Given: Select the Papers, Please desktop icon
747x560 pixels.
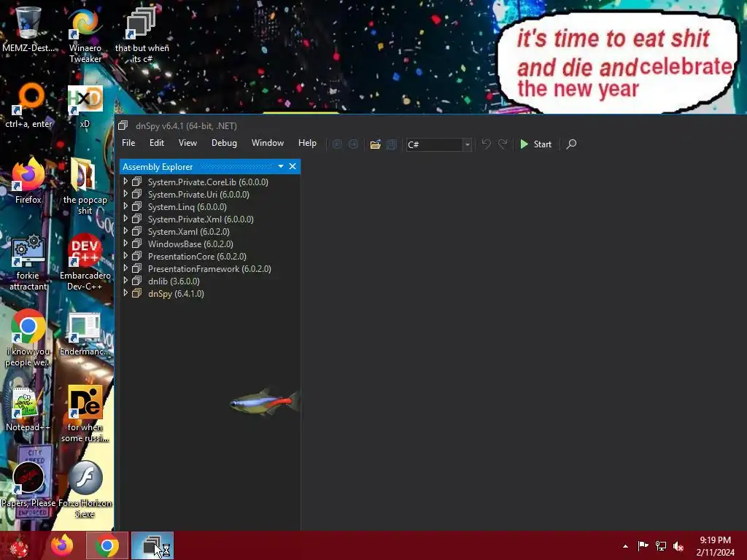Looking at the screenshot, I should click(x=28, y=484).
